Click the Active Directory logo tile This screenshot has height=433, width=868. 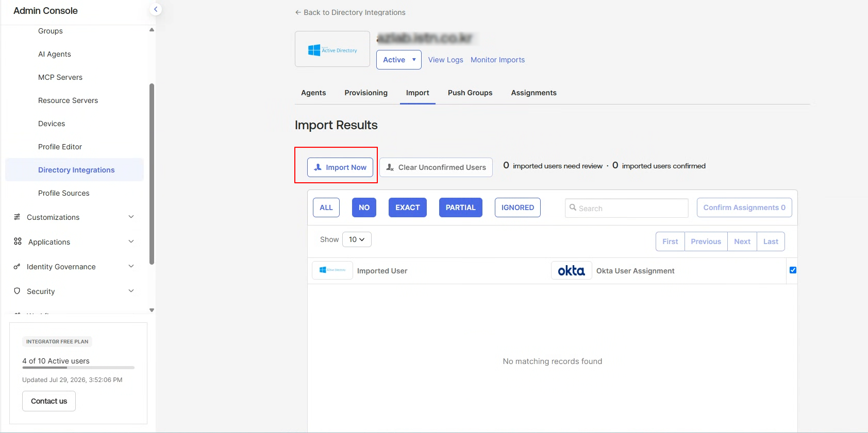[x=332, y=49]
